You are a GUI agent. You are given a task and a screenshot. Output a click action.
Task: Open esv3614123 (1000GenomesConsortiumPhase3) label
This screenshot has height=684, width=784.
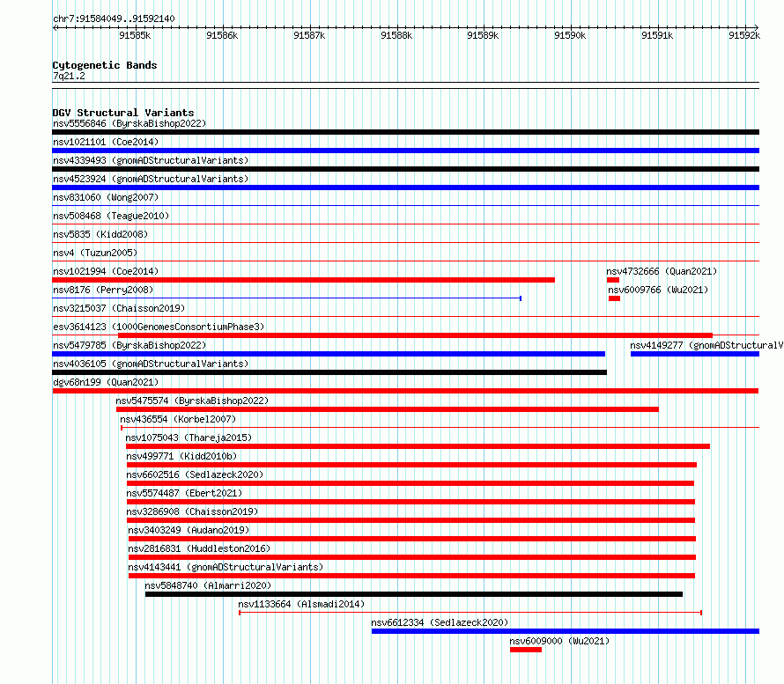[159, 327]
